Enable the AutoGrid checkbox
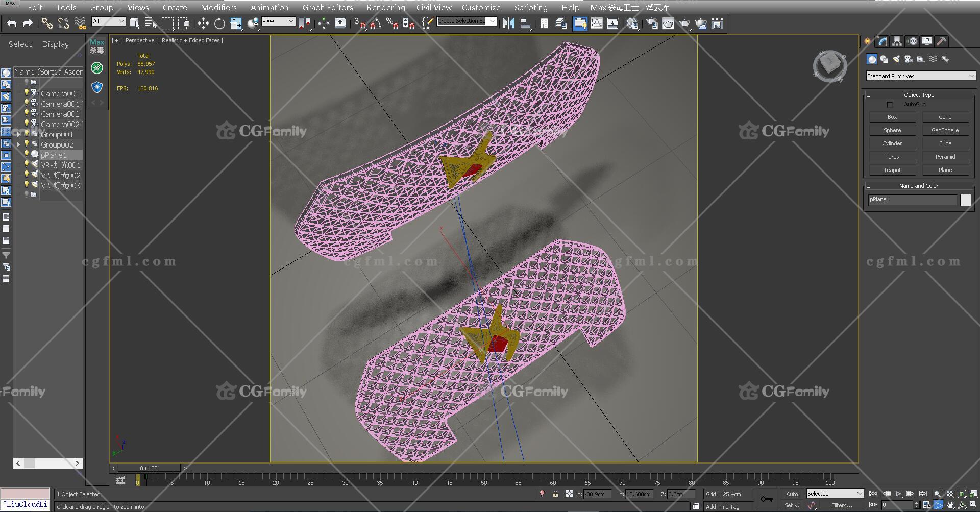This screenshot has width=980, height=512. [890, 105]
